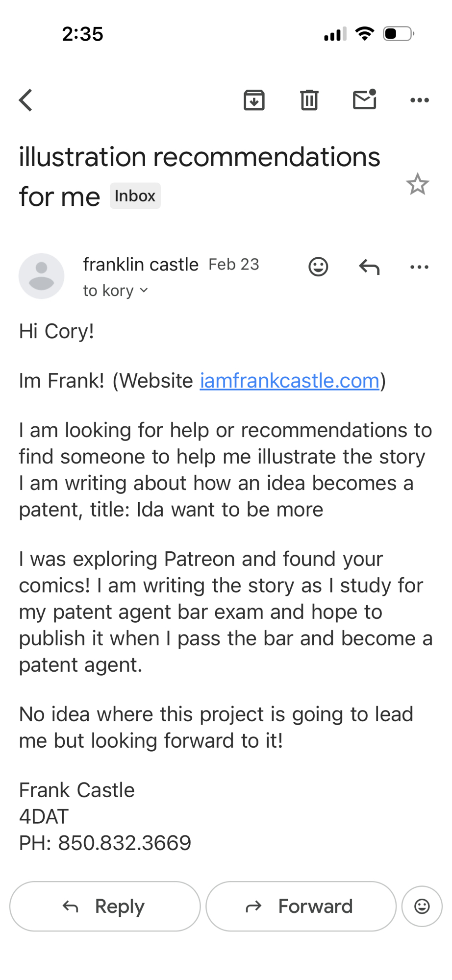Screen dimensions: 452x980
Task: Mark the email as unread
Action: coord(364,100)
